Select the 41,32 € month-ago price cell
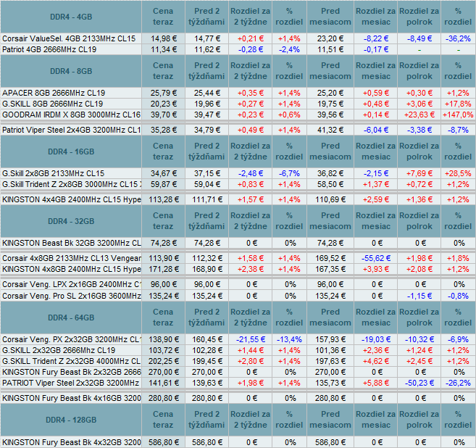The height and width of the screenshot is (448, 476). [330, 130]
